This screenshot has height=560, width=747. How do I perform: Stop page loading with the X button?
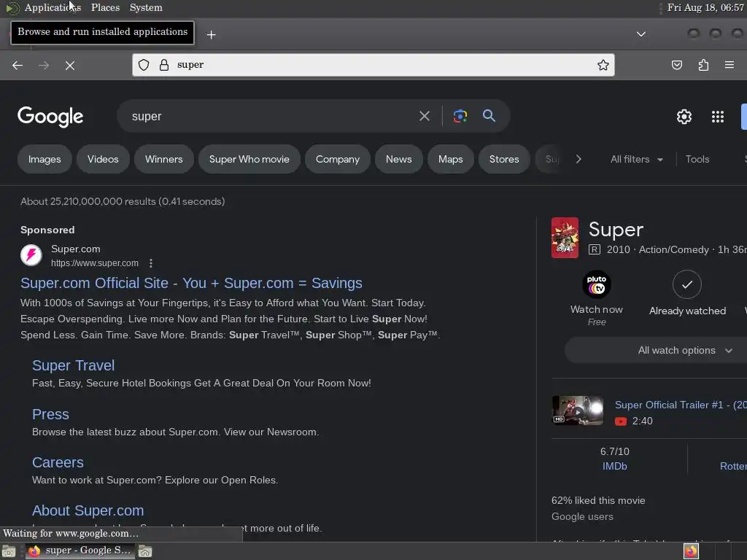[70, 65]
